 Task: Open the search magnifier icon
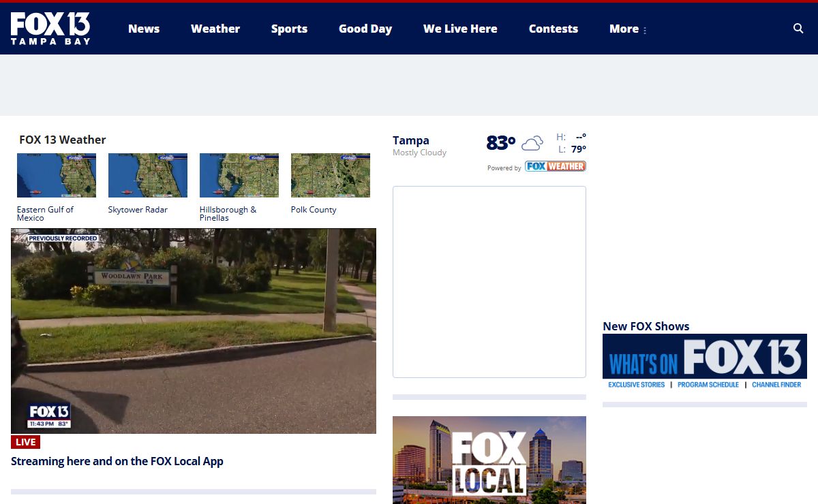(x=798, y=29)
